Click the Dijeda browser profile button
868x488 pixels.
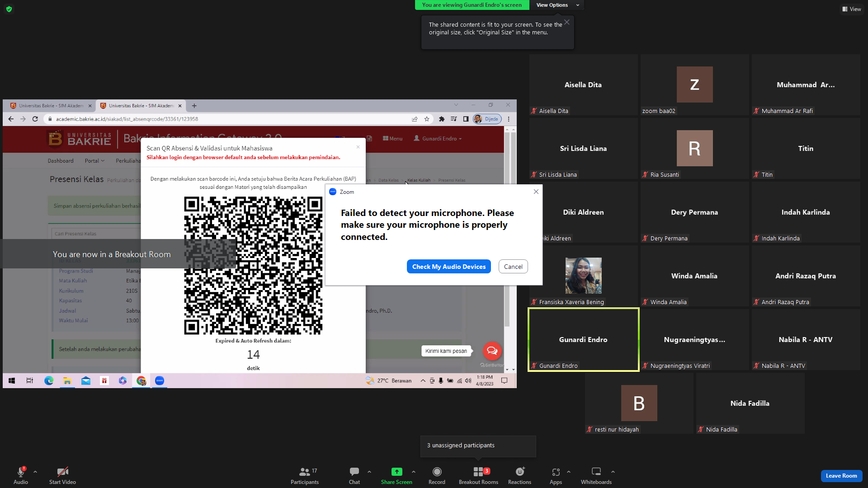click(487, 119)
